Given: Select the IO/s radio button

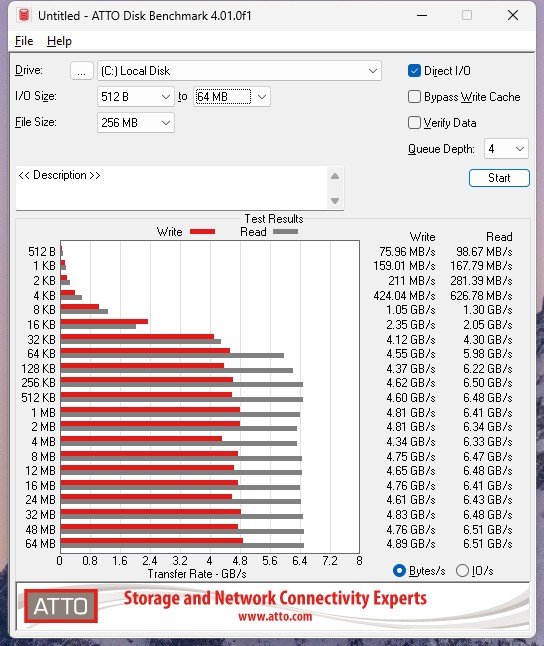Looking at the screenshot, I should (x=462, y=571).
